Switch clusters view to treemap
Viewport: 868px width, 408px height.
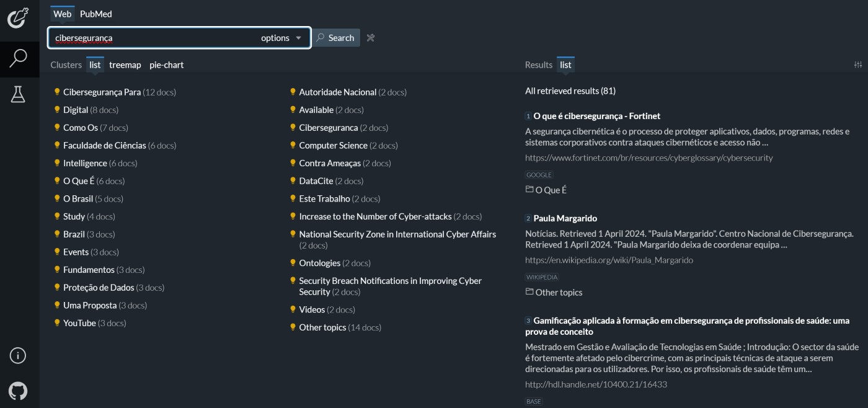(125, 64)
